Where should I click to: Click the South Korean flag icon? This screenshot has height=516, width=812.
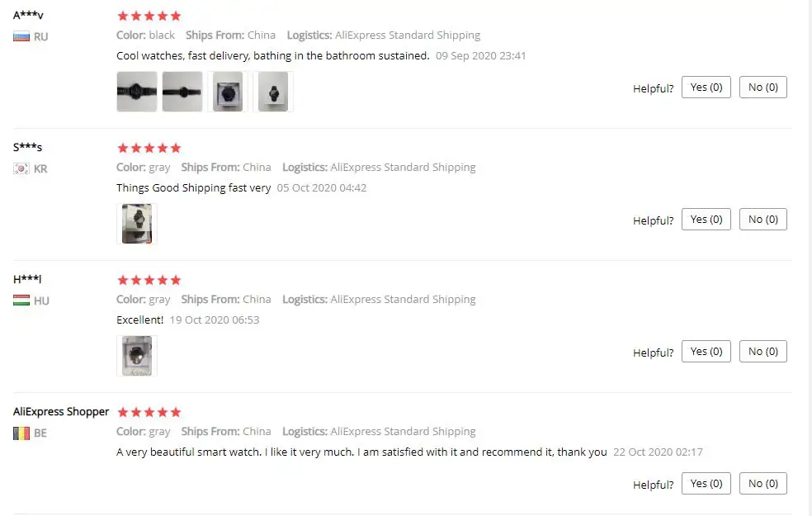coord(21,169)
